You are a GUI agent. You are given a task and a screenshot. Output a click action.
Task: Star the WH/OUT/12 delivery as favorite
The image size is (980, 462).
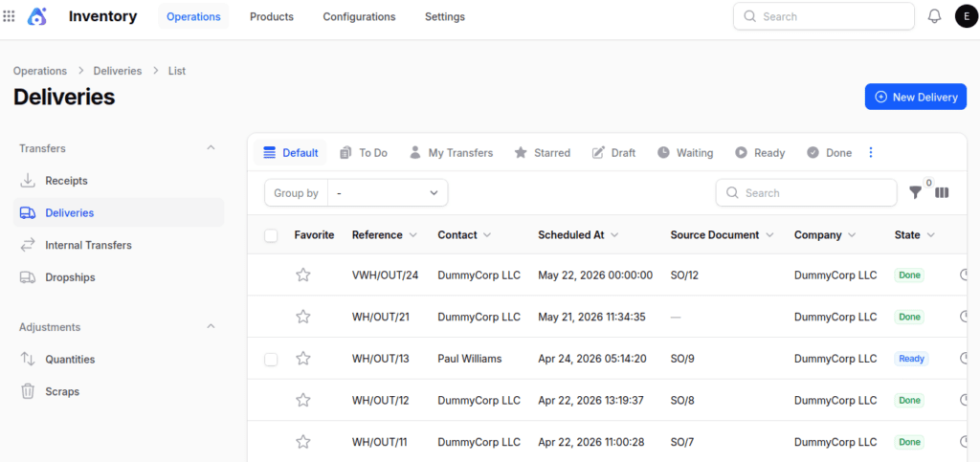[303, 400]
